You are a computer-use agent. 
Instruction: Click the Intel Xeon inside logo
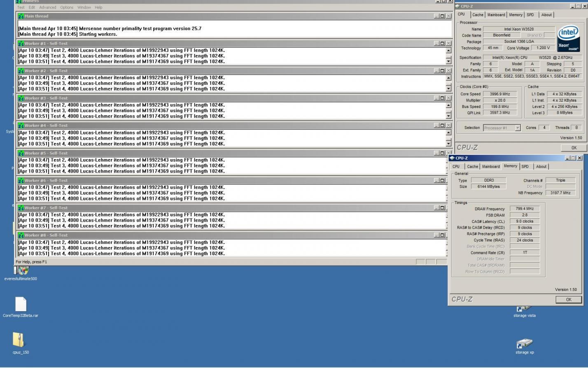569,39
